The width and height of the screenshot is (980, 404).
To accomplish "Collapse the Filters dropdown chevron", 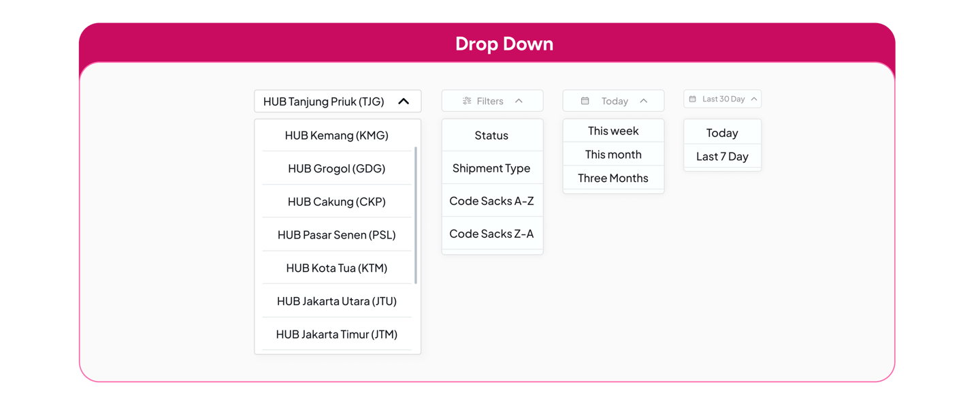I will pyautogui.click(x=519, y=101).
